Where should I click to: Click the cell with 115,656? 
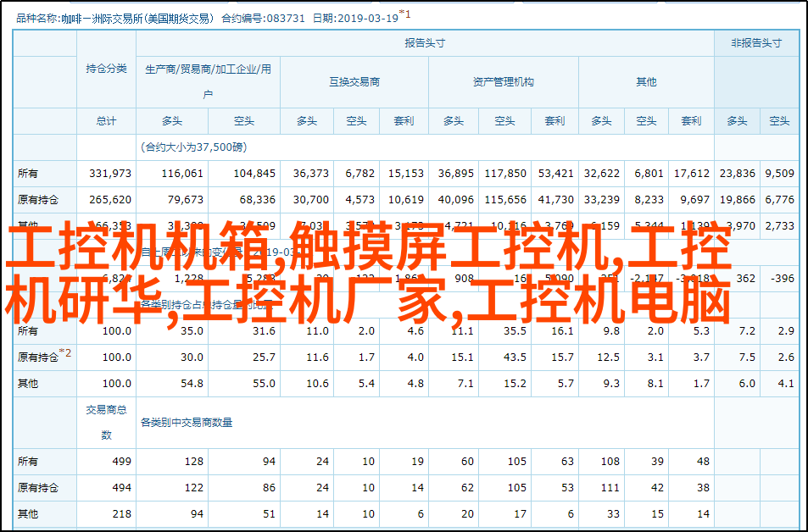[x=505, y=199]
